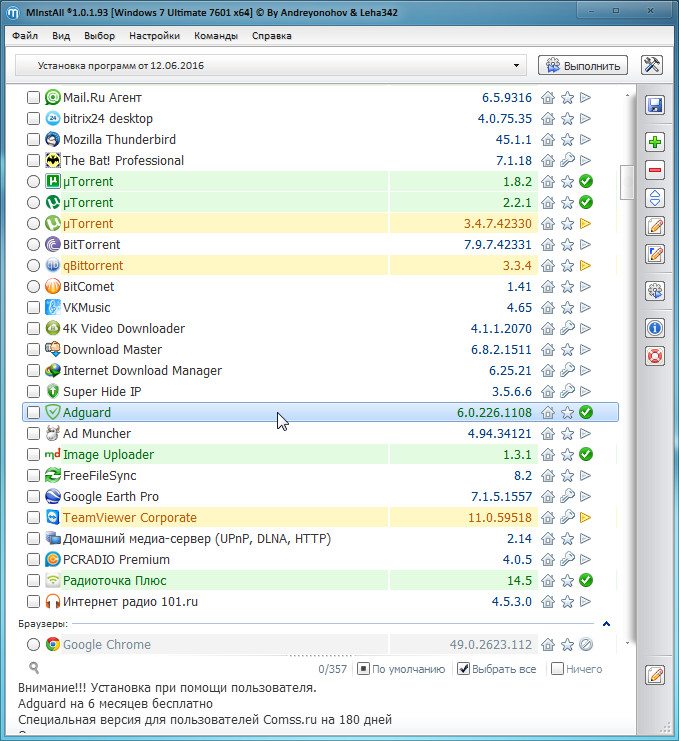Click star icon on Mozilla Thunderbird row
This screenshot has width=679, height=741.
pyautogui.click(x=567, y=139)
